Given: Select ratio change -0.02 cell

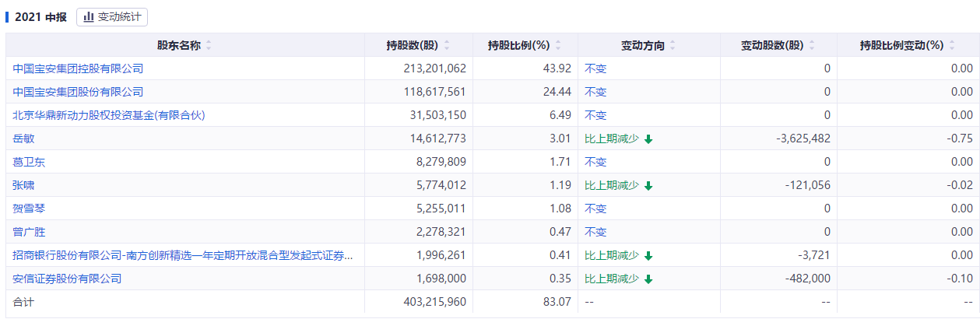Looking at the screenshot, I should coord(961,185).
